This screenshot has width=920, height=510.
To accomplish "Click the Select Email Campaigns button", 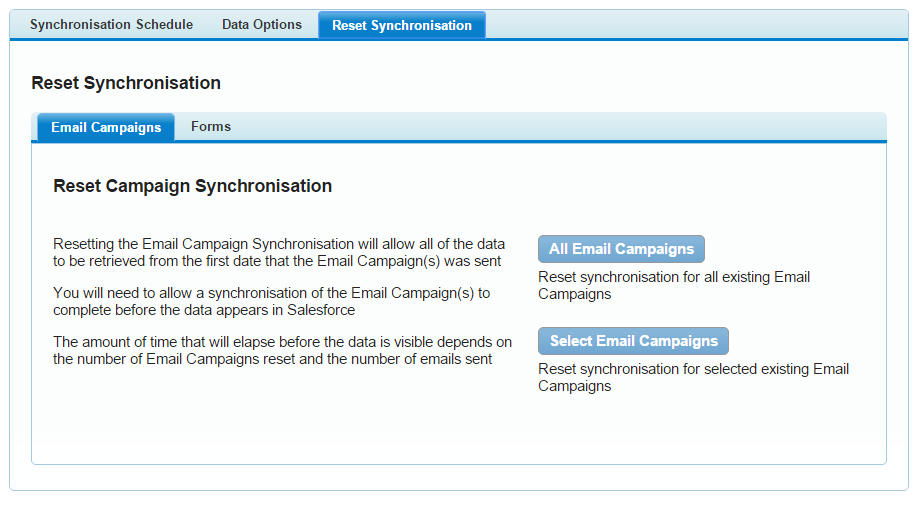I will click(634, 341).
